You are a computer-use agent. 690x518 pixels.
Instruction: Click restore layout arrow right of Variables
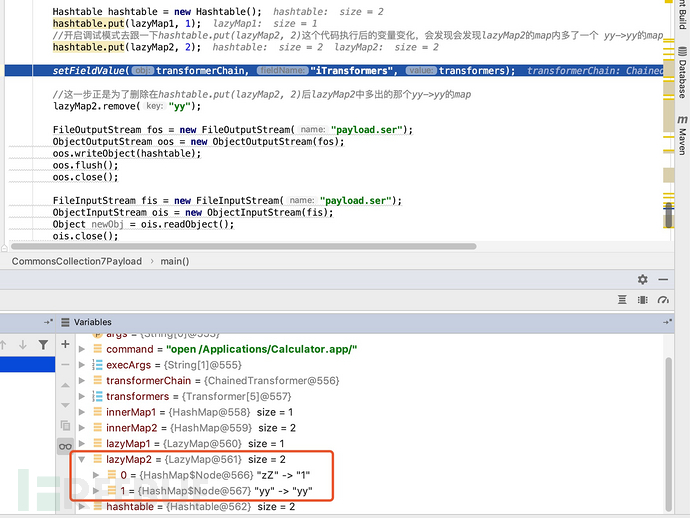pos(667,322)
